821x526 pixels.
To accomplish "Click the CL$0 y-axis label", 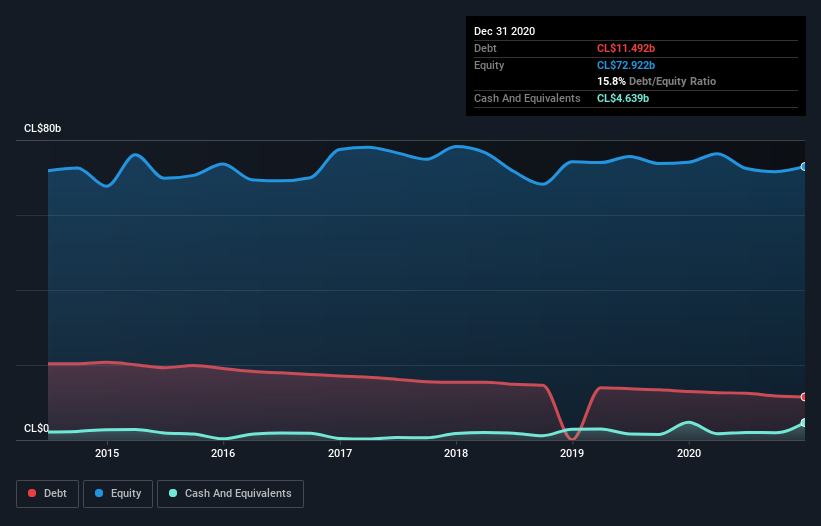I will [37, 428].
